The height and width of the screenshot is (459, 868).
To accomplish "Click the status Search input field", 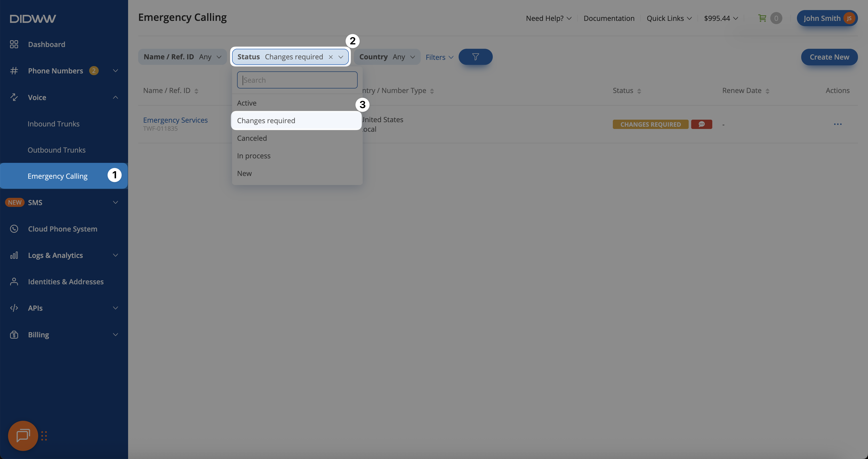I will coord(297,80).
